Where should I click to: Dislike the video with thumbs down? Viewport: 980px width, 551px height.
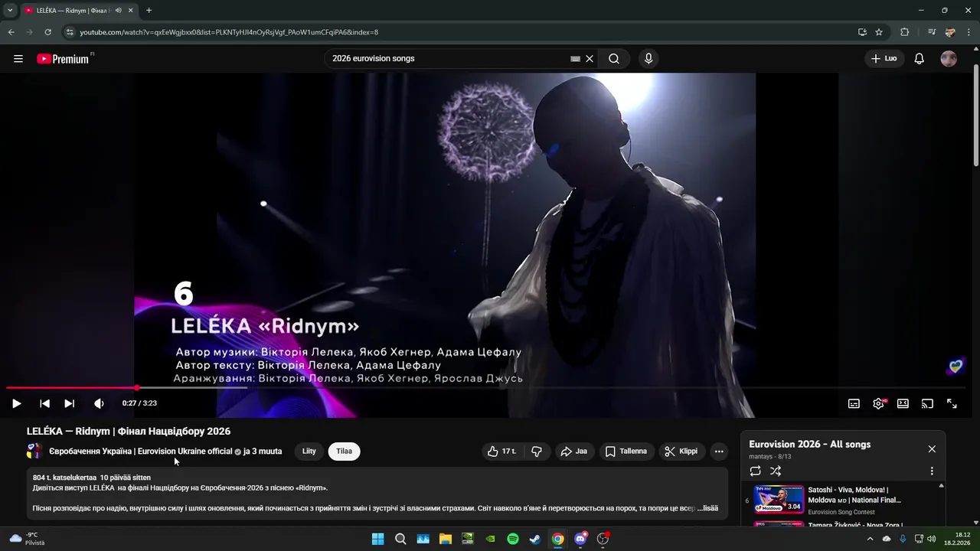pos(537,452)
